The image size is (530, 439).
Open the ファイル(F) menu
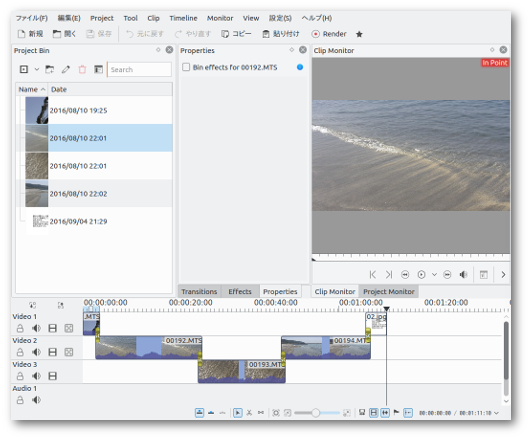coord(32,18)
